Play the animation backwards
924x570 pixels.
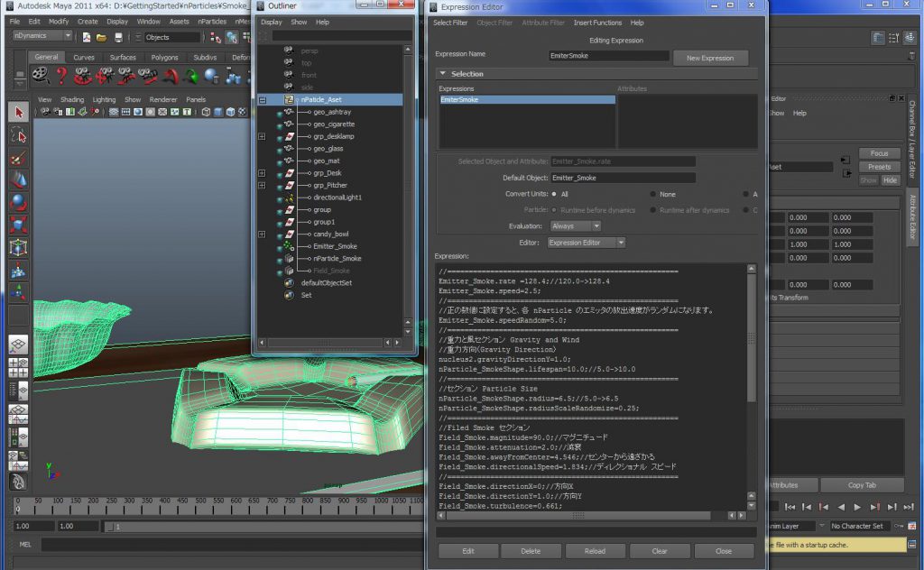(x=841, y=507)
